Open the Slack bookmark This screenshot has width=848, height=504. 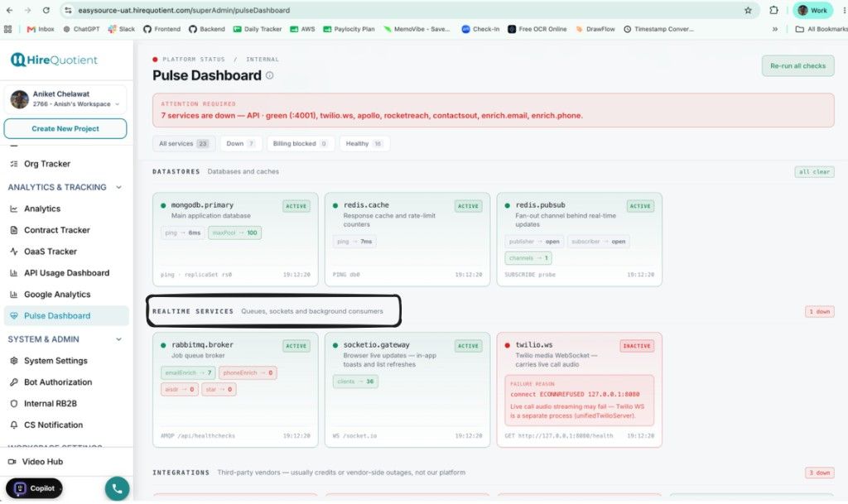(x=121, y=29)
